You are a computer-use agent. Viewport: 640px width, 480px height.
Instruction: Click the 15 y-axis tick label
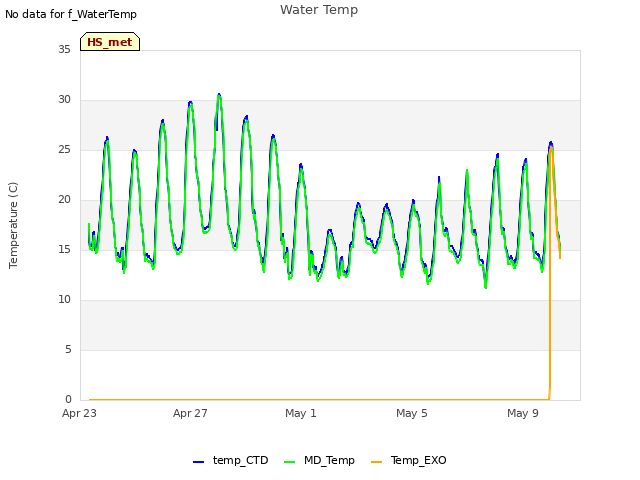point(64,249)
